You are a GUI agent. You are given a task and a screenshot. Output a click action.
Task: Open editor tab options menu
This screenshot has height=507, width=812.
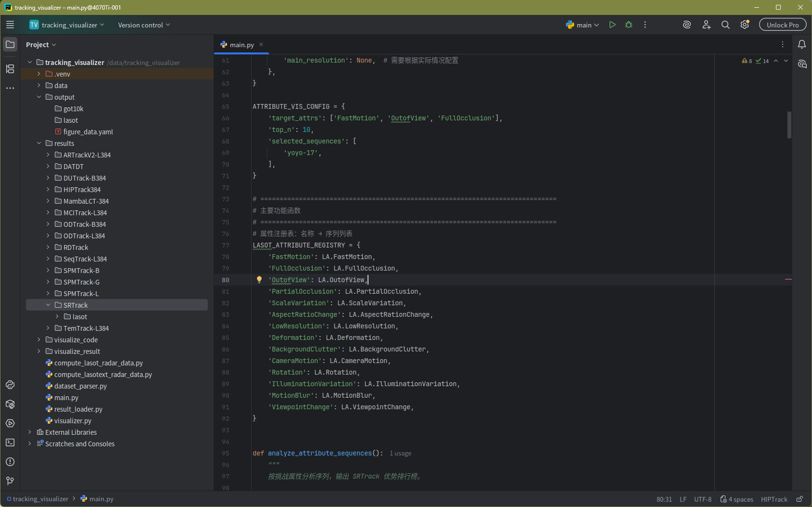(x=783, y=44)
